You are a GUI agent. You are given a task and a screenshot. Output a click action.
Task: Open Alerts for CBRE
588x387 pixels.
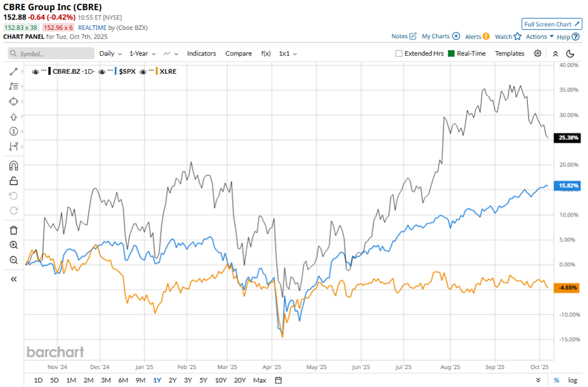coord(477,36)
